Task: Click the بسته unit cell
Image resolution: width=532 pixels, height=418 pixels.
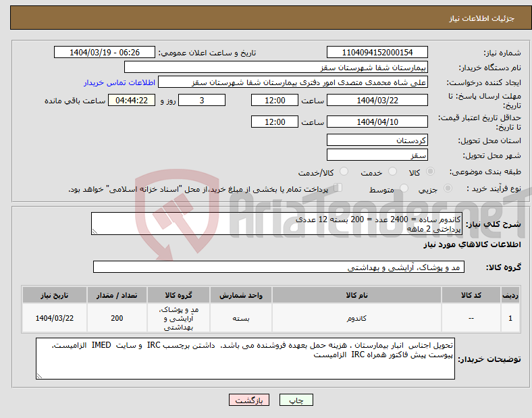Action: coord(241,318)
